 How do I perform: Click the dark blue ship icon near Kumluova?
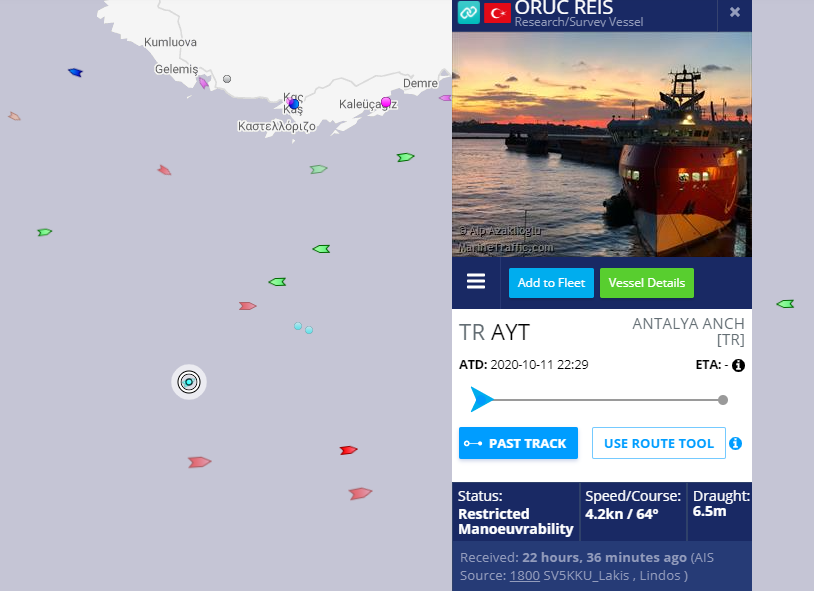pos(76,72)
